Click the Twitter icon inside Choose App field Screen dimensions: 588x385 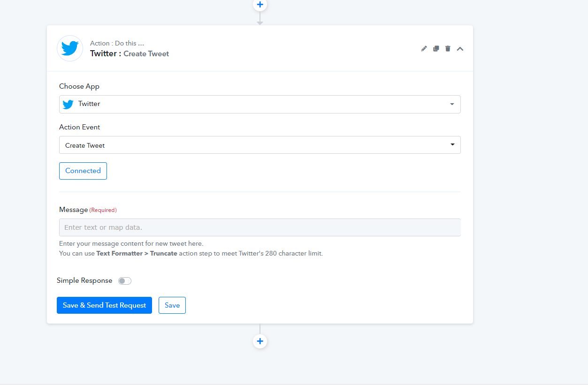click(68, 104)
